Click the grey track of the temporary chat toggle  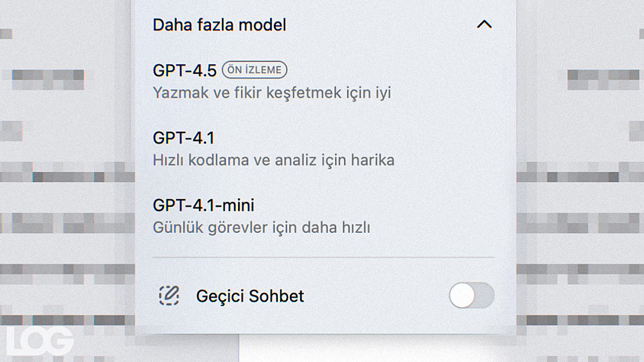[484, 295]
